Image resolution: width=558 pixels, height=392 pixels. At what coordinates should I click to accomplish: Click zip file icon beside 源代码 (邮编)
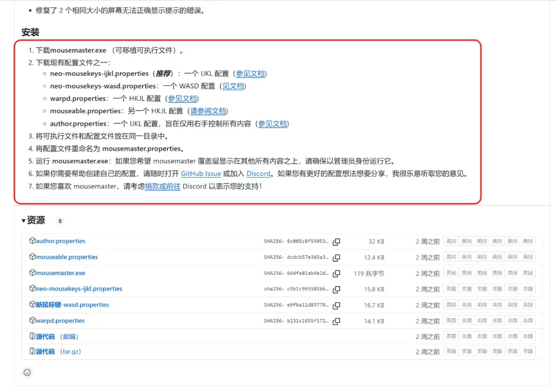pyautogui.click(x=32, y=336)
